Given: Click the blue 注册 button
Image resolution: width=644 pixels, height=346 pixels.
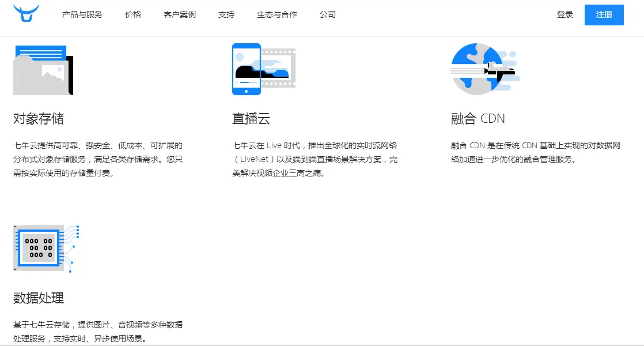Looking at the screenshot, I should pyautogui.click(x=604, y=15).
